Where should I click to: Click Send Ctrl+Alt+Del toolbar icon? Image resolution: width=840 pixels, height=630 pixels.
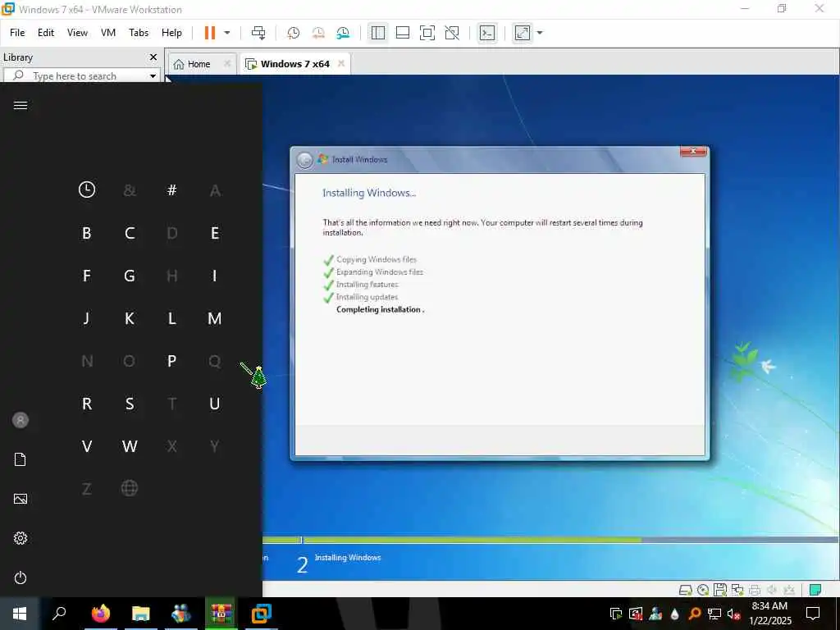258,33
